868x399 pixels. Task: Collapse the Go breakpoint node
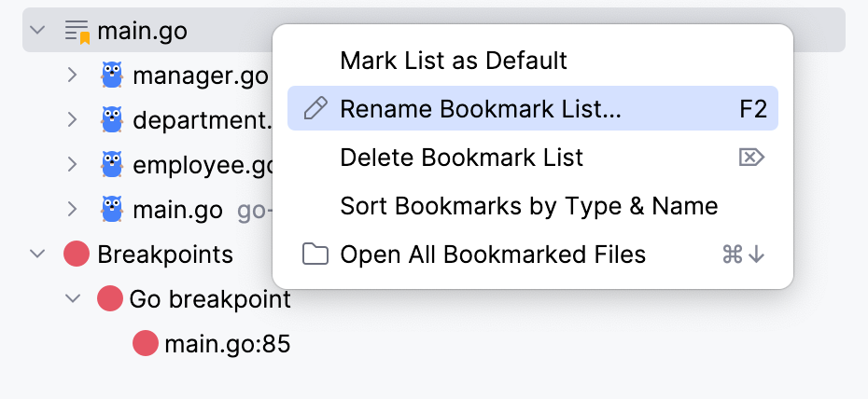[x=72, y=299]
